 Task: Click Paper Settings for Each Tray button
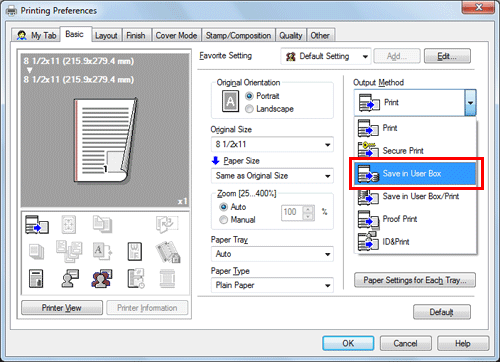click(x=415, y=280)
